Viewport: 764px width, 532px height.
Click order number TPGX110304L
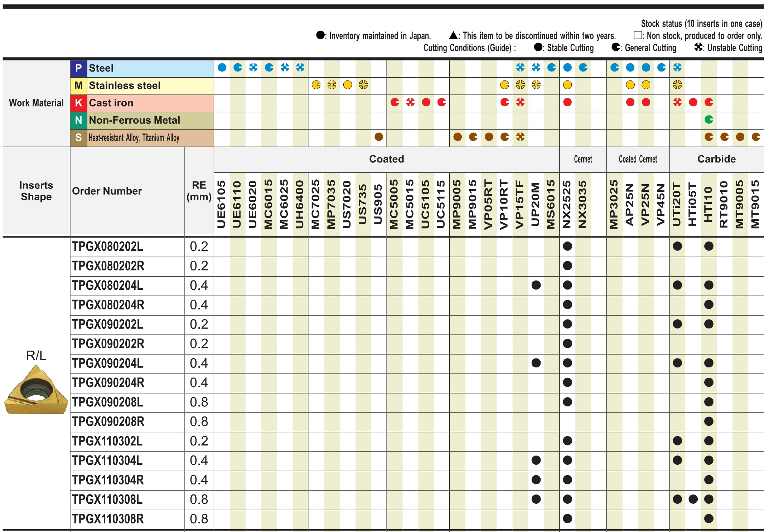pos(107,460)
